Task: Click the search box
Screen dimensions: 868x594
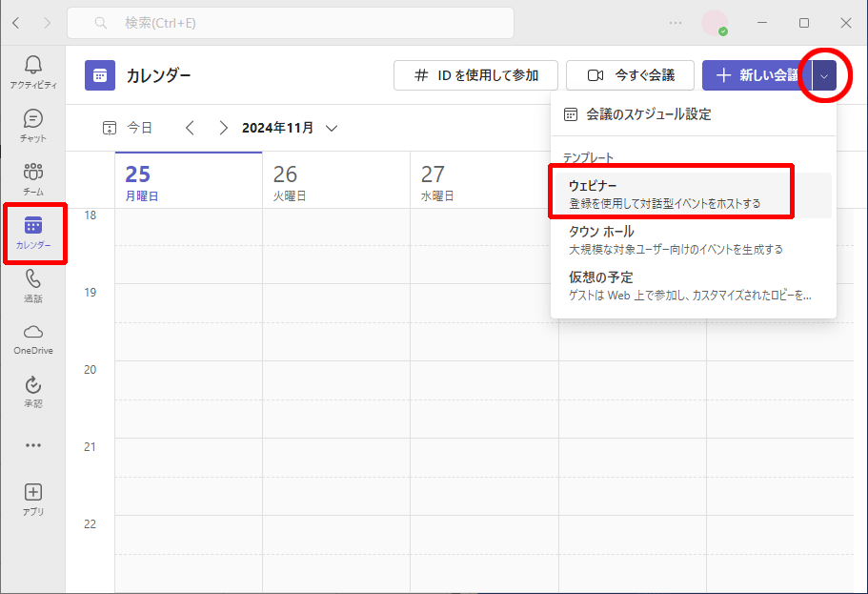Action: (291, 22)
